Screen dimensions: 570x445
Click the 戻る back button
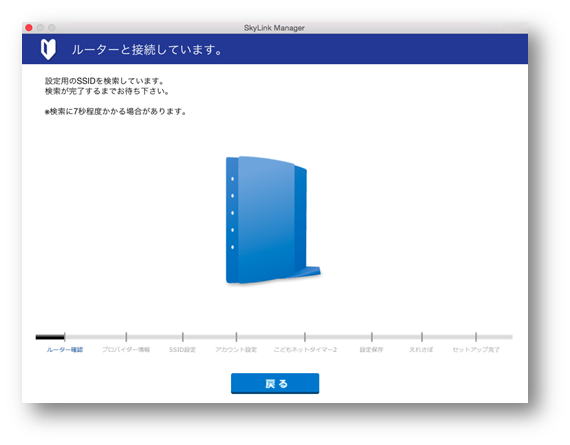(275, 383)
